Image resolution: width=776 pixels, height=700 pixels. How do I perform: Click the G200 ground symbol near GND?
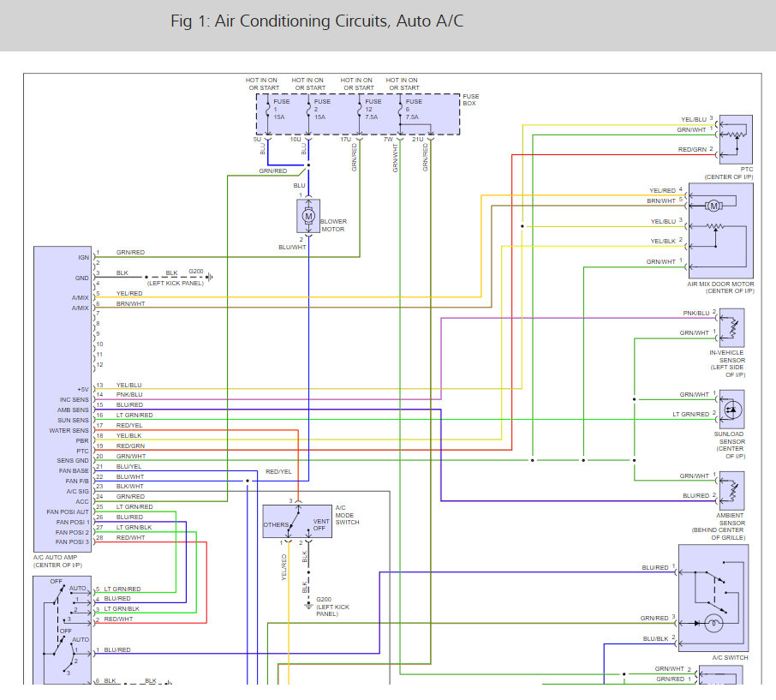pyautogui.click(x=209, y=278)
